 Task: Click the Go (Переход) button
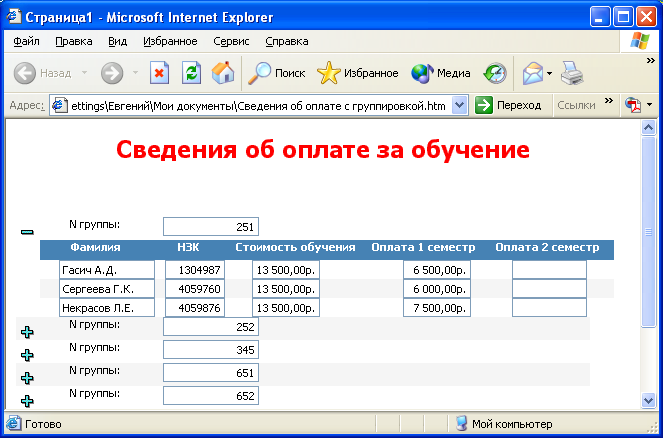[x=509, y=105]
